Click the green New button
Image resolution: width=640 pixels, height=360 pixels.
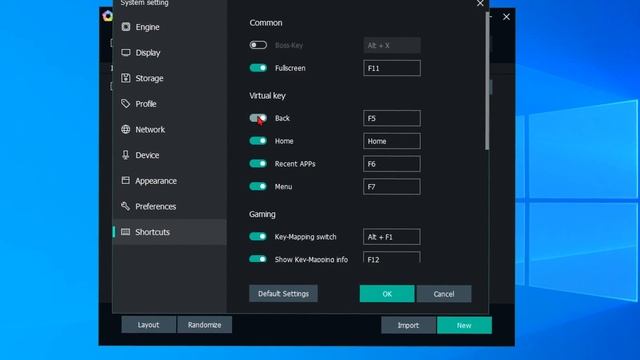click(x=464, y=325)
